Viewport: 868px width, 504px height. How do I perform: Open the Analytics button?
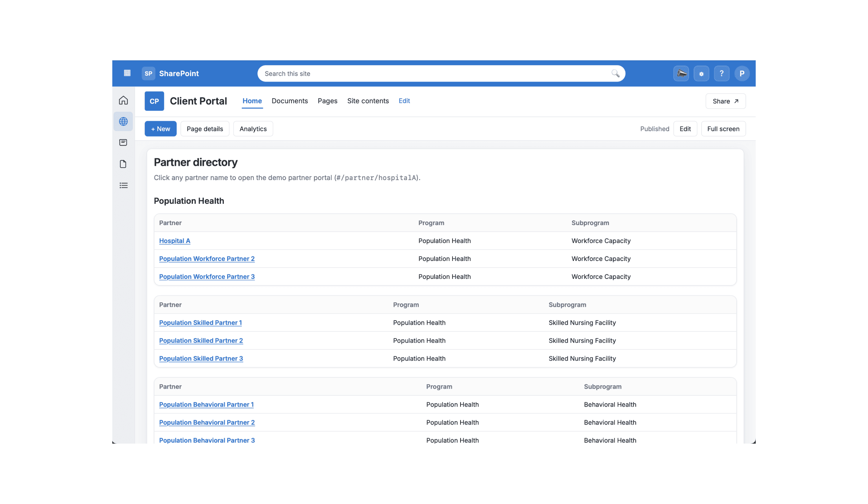click(253, 129)
